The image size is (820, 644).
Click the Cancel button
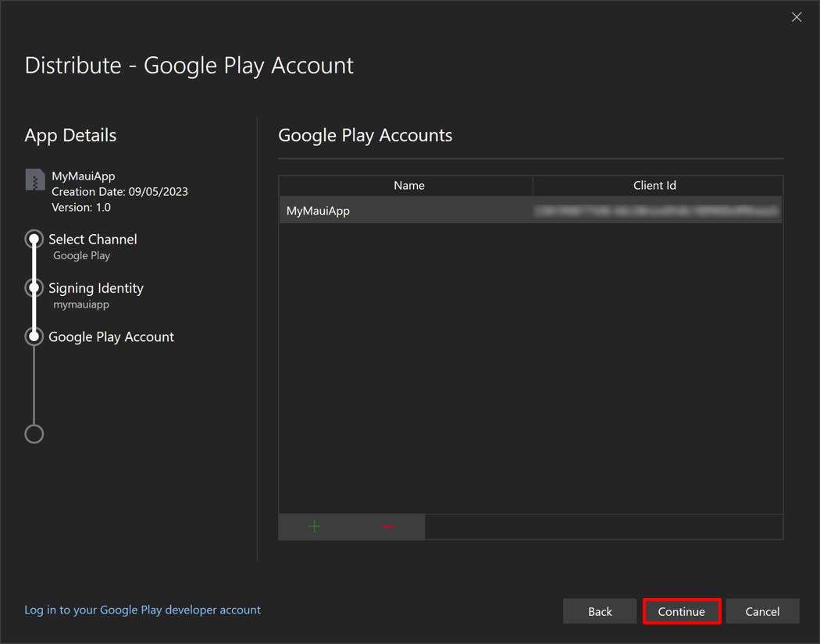point(762,611)
